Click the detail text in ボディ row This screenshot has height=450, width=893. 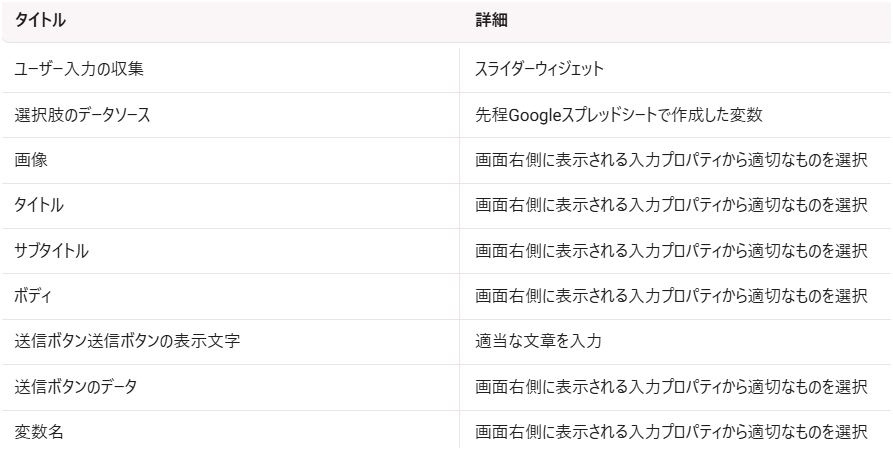pos(671,296)
